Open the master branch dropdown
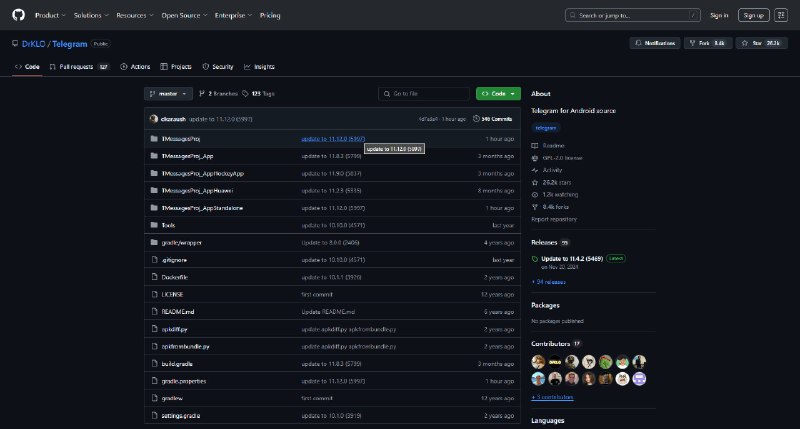The image size is (800, 429). pos(168,94)
